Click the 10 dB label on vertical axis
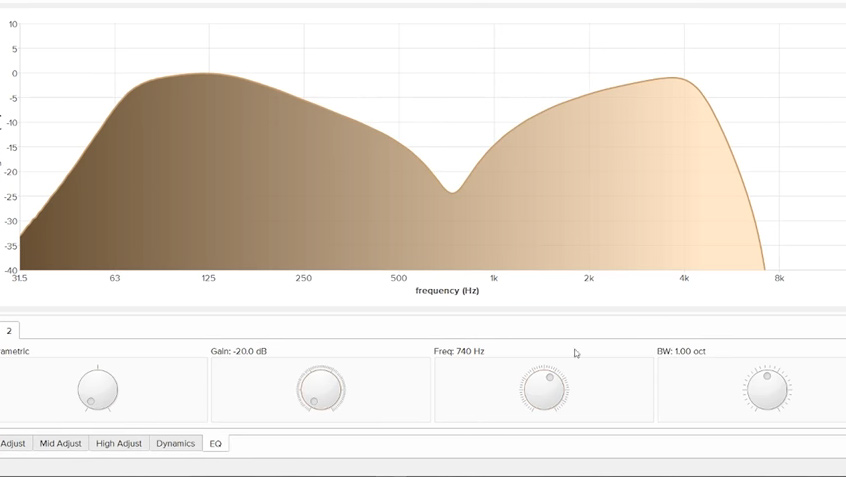 coord(13,24)
